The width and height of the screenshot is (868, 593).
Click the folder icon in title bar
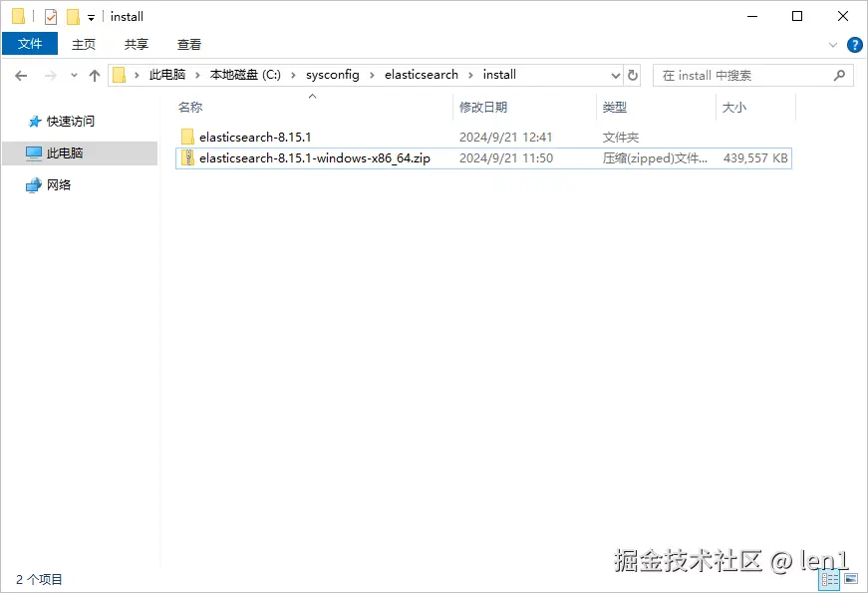[18, 17]
